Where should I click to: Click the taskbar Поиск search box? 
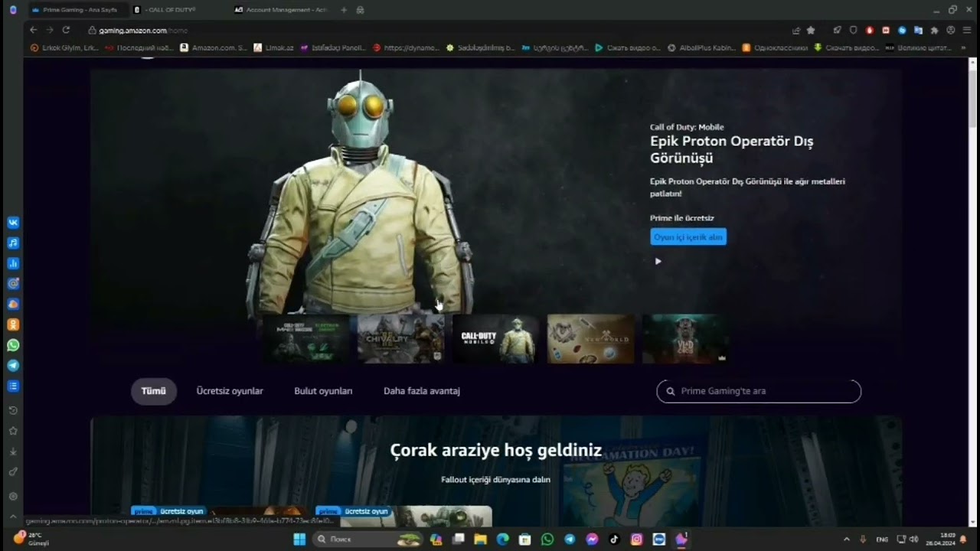point(367,540)
